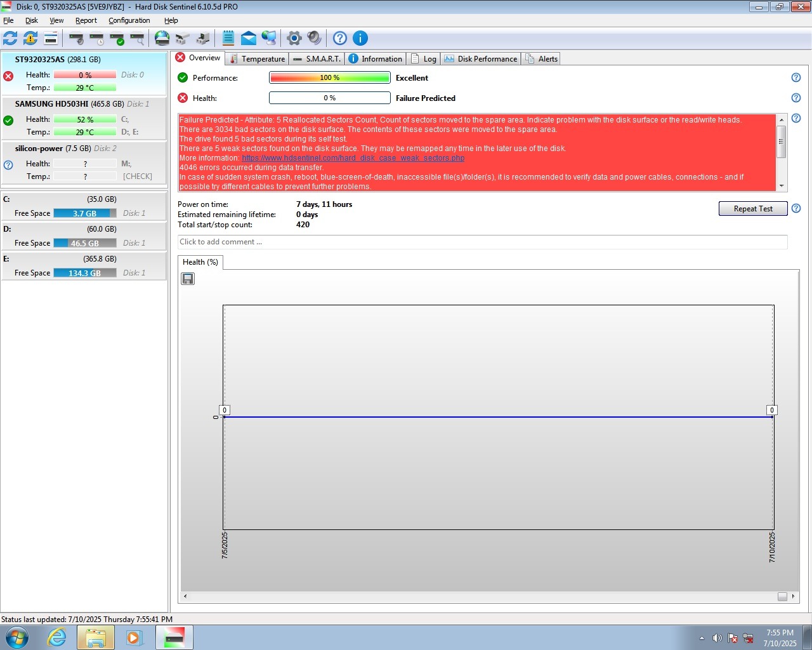
Task: Open the hdsentinel.com weak sectors link
Action: point(353,158)
